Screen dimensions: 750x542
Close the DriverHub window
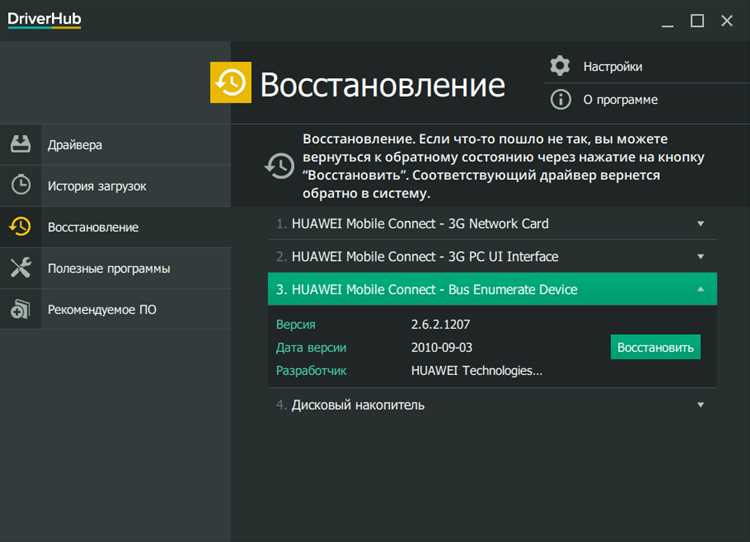(x=727, y=21)
